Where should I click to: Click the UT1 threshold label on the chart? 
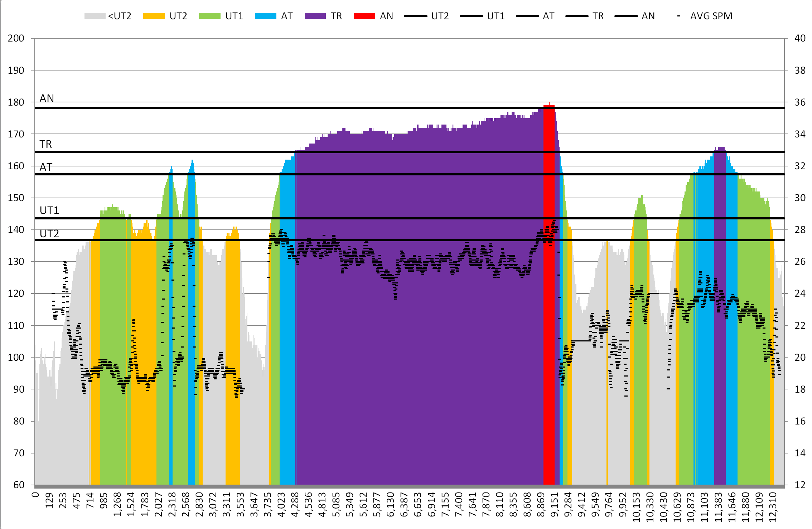point(49,210)
